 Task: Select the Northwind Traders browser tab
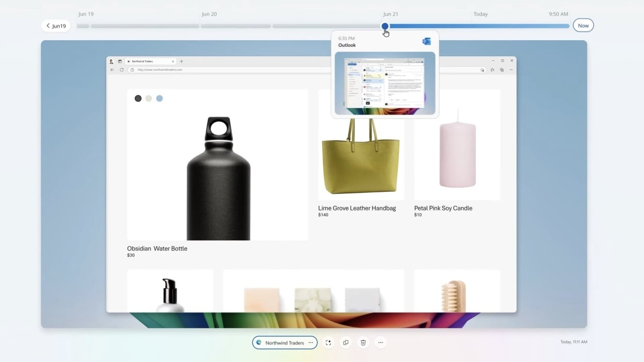[150, 61]
